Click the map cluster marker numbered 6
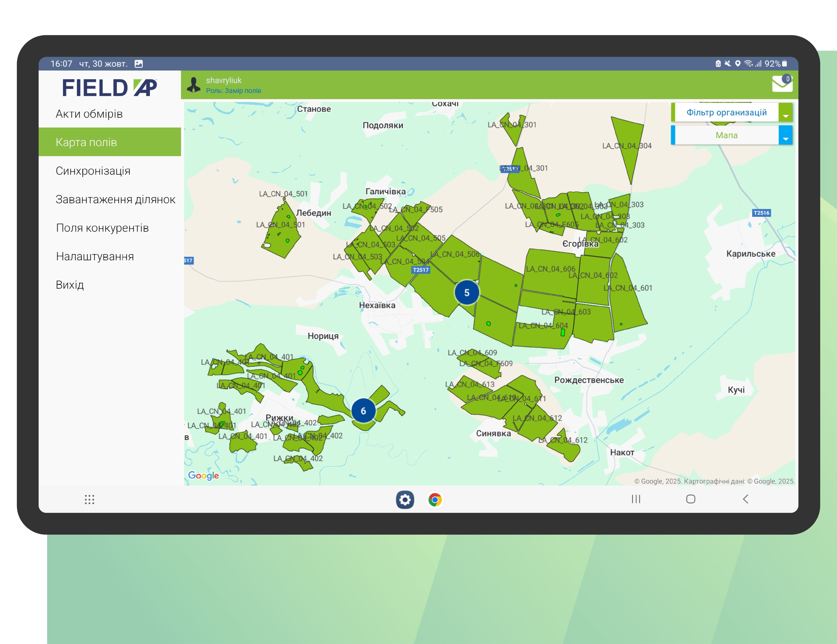The image size is (837, 644). 363,411
